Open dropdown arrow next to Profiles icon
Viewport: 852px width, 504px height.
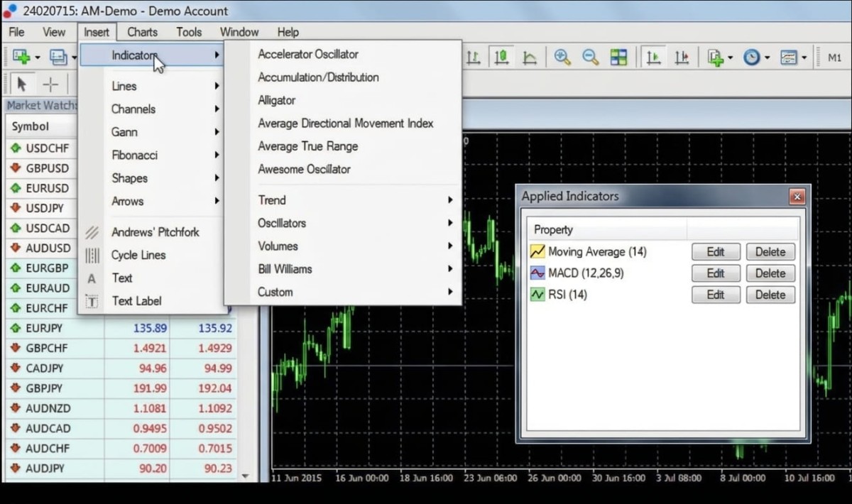click(x=73, y=58)
